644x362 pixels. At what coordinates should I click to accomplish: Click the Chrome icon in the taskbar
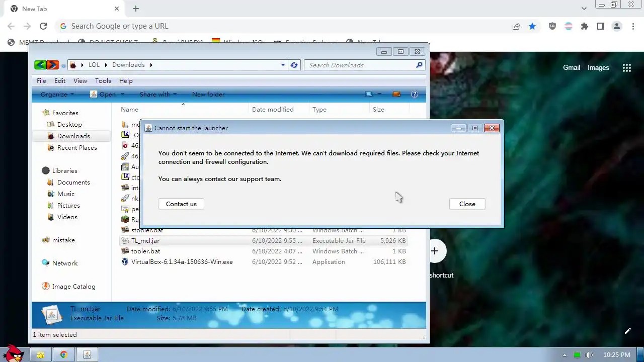point(63,355)
